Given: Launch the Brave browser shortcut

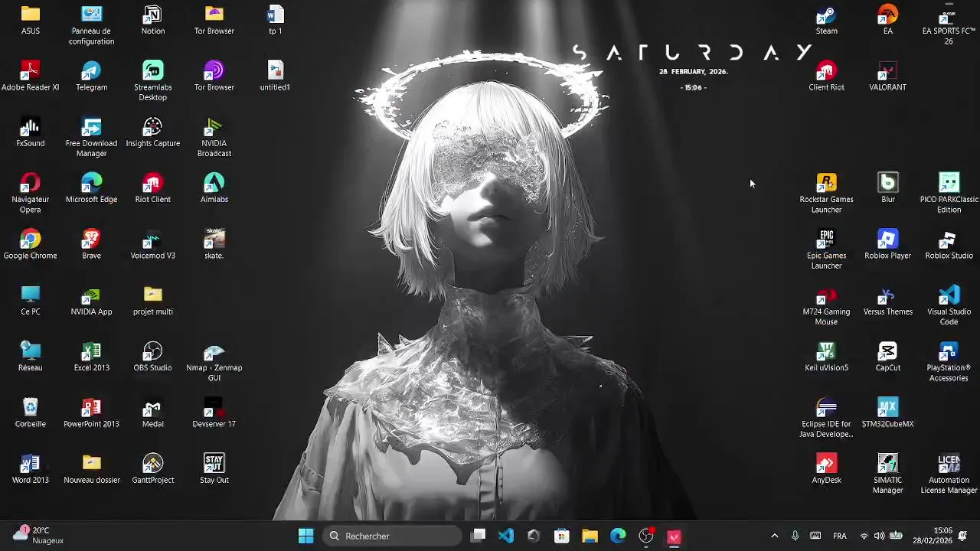Looking at the screenshot, I should (91, 244).
